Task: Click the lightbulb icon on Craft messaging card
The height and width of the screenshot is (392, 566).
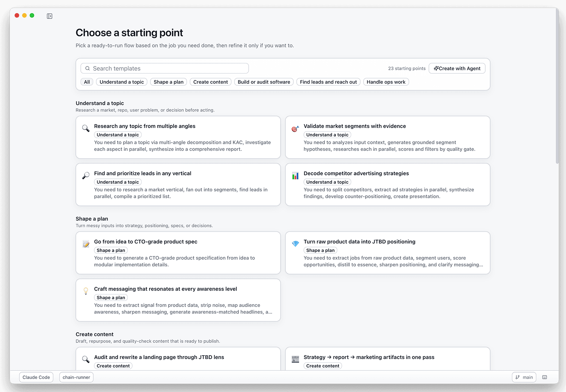Action: pos(85,291)
